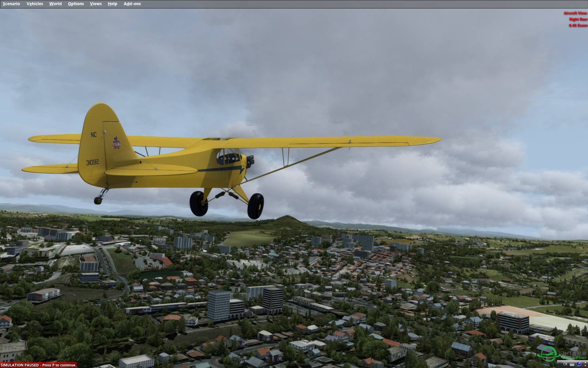
Task: Click the 0.40 Zoom indicator text
Action: pos(578,25)
